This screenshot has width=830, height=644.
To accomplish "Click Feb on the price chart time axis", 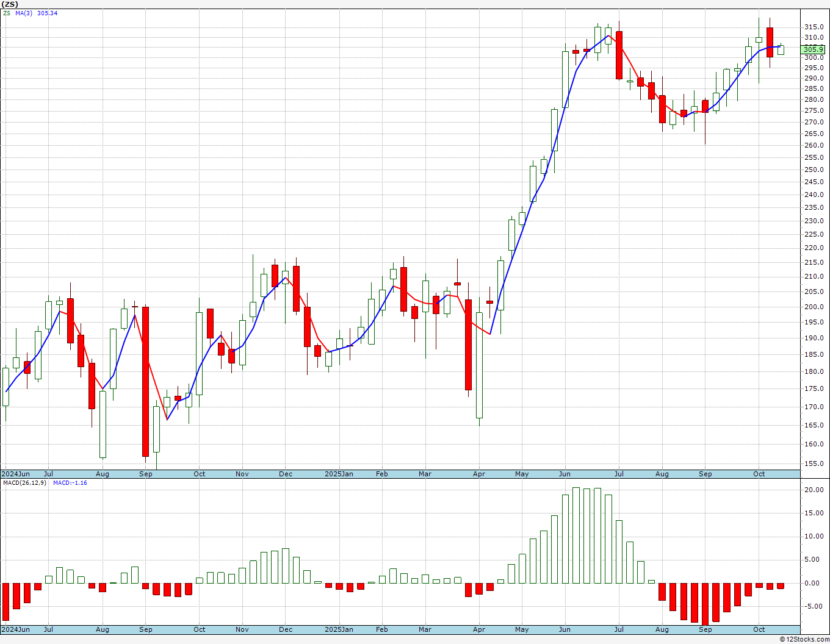I will (x=382, y=474).
